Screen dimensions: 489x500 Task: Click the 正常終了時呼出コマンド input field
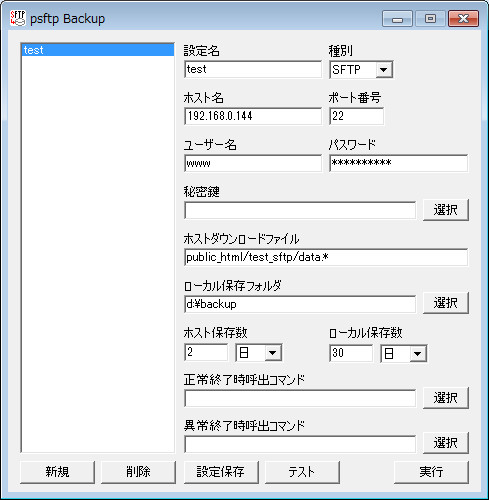click(300, 398)
